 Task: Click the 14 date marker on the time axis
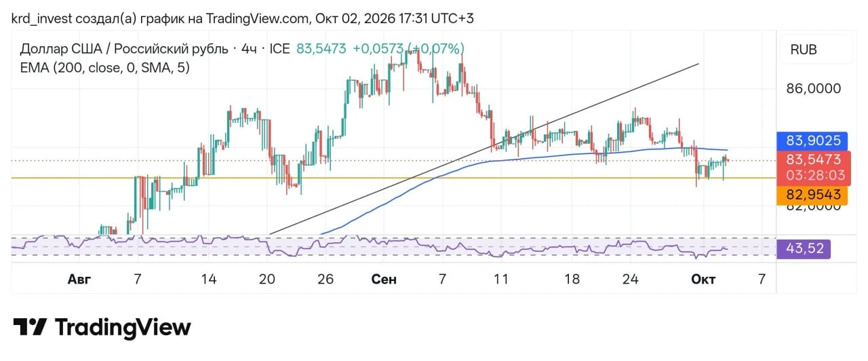coord(209,279)
